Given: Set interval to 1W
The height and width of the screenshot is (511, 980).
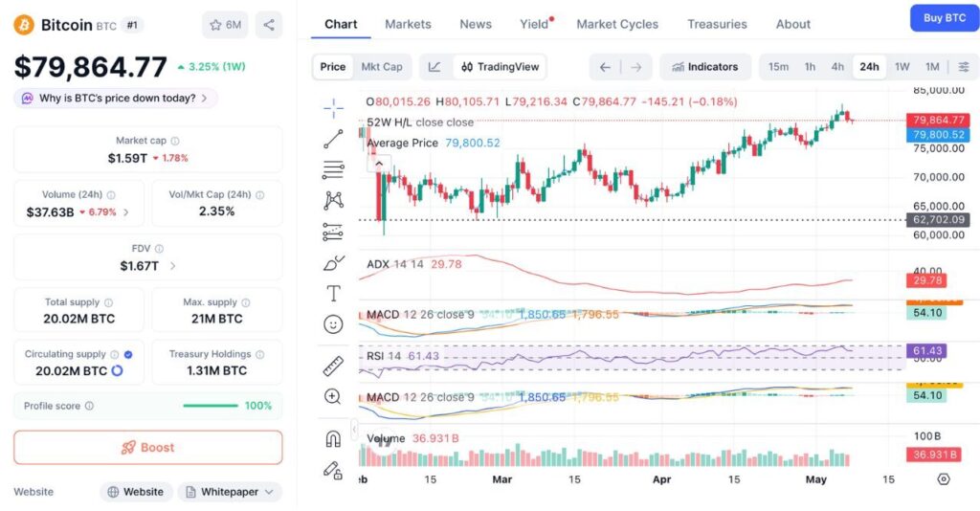Looking at the screenshot, I should click(902, 67).
